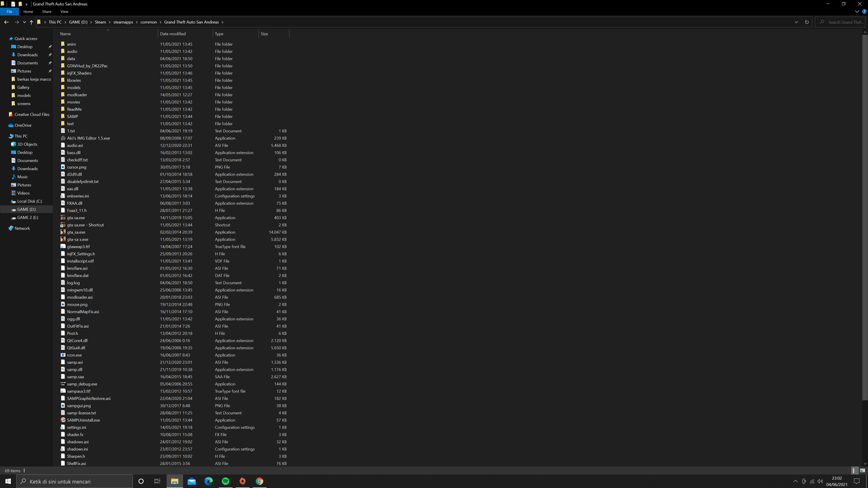Viewport: 868px width, 488px height.
Task: Open the File menu
Action: click(9, 12)
